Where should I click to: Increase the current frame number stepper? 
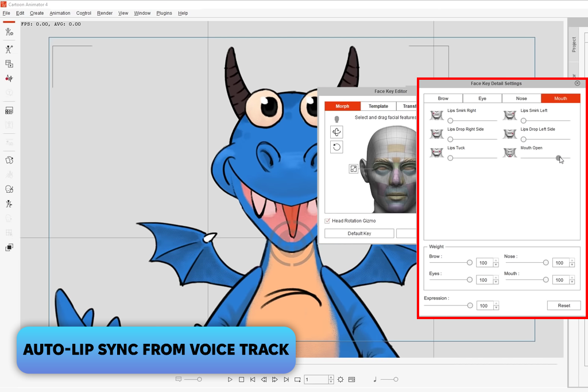(331, 378)
